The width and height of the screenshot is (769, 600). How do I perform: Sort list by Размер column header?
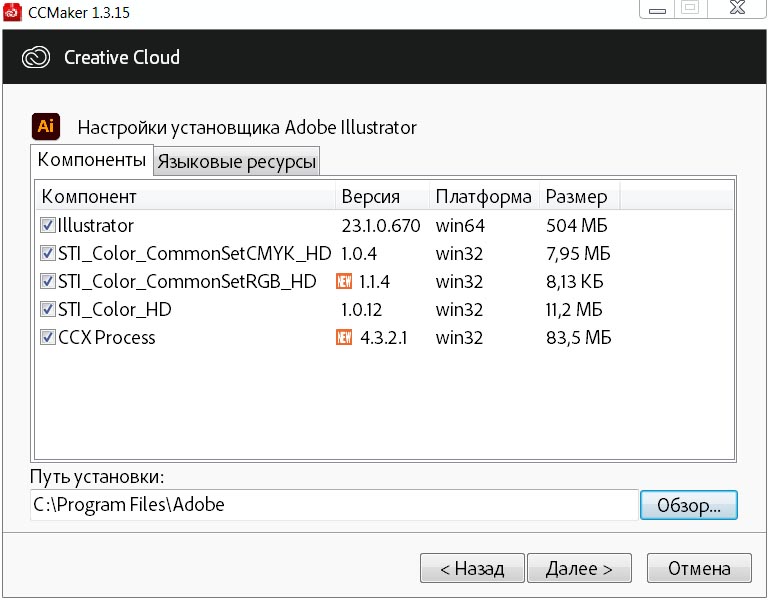pyautogui.click(x=580, y=196)
